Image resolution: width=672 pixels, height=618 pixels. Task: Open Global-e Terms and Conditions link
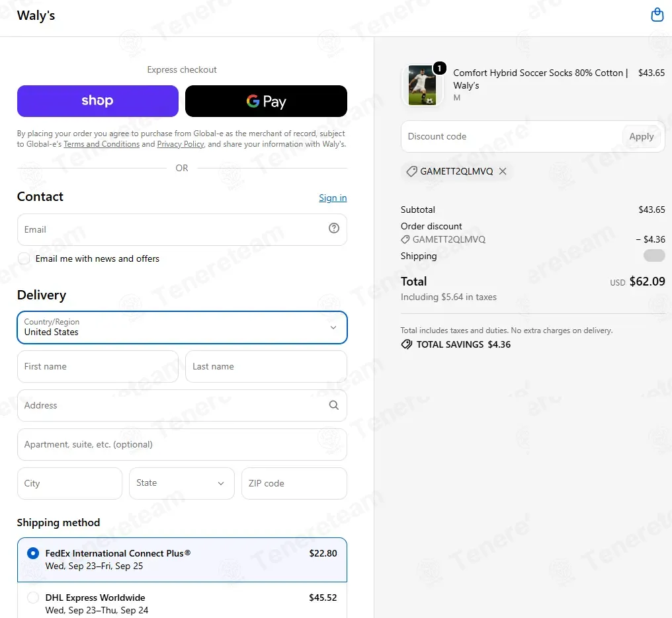[x=102, y=144]
